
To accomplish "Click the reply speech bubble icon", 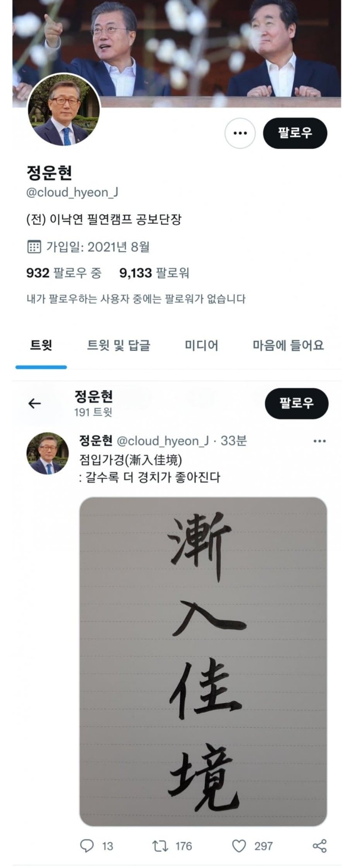I will 87,846.
